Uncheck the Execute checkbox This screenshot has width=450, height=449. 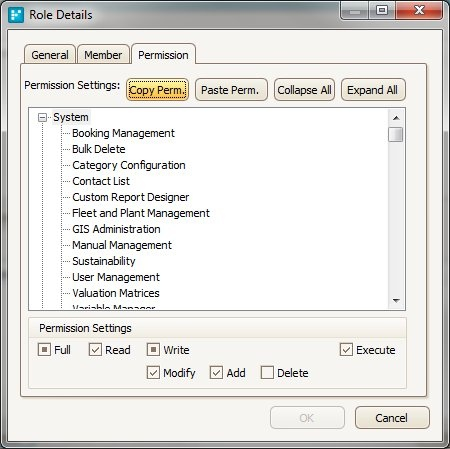[x=346, y=350]
